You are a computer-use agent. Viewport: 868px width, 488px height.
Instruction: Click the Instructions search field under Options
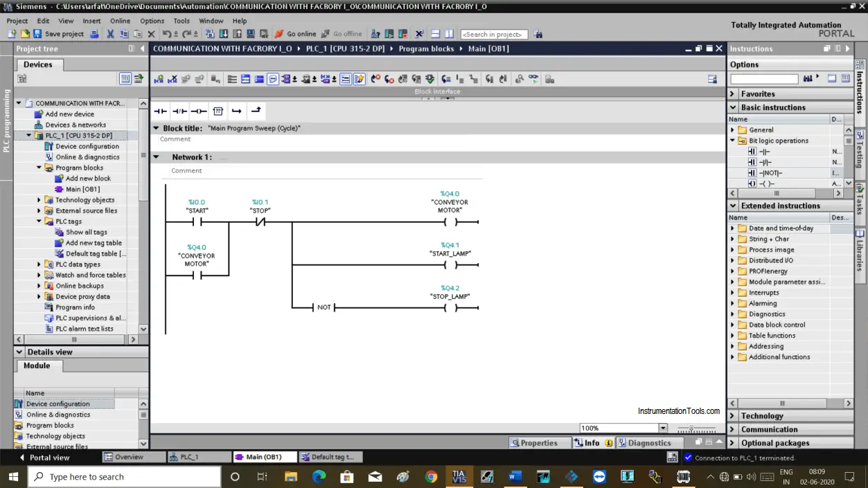click(x=764, y=79)
